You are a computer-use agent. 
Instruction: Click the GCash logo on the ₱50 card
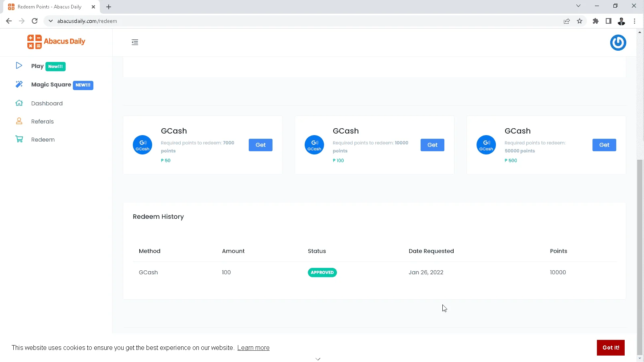142,145
